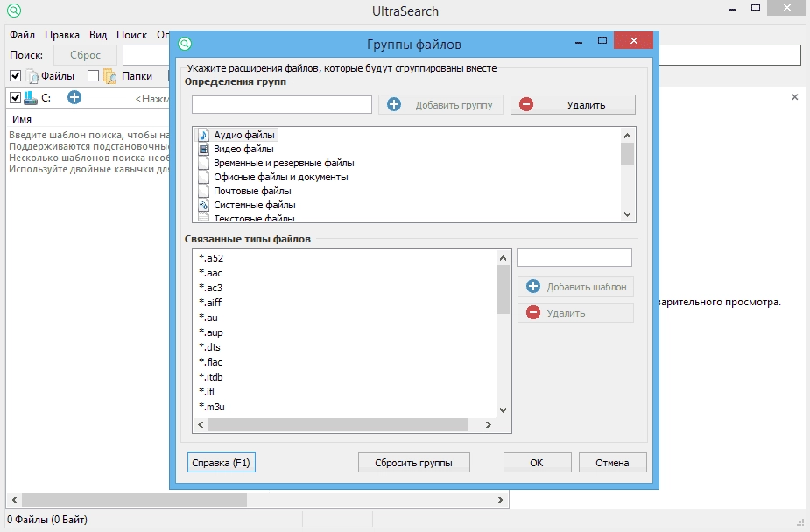Click the blue plus icon on Добавить шаблон
This screenshot has height=532, width=810.
click(533, 286)
